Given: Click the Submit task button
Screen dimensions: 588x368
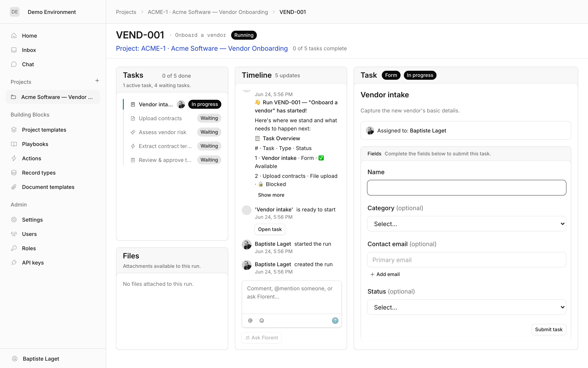Looking at the screenshot, I should tap(549, 329).
